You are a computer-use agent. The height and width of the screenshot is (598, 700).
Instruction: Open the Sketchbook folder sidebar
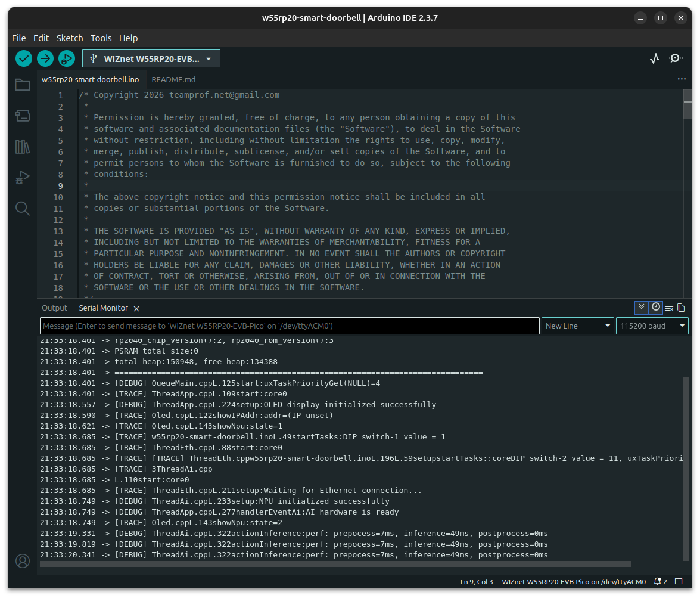pyautogui.click(x=22, y=85)
